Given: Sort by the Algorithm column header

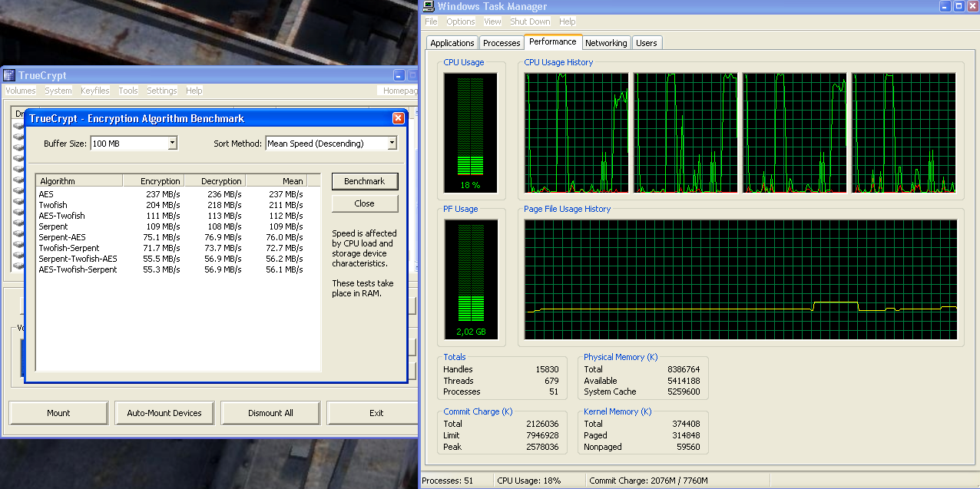Looking at the screenshot, I should click(80, 181).
